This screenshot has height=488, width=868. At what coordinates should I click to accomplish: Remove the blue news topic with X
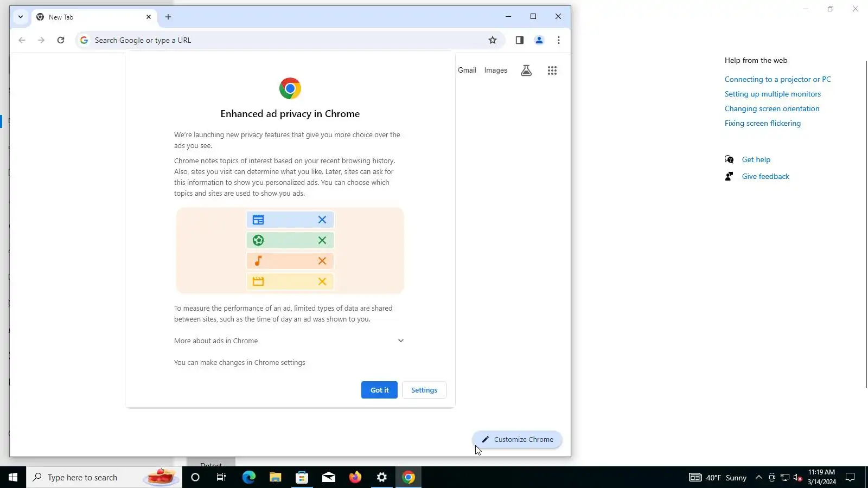pyautogui.click(x=322, y=220)
